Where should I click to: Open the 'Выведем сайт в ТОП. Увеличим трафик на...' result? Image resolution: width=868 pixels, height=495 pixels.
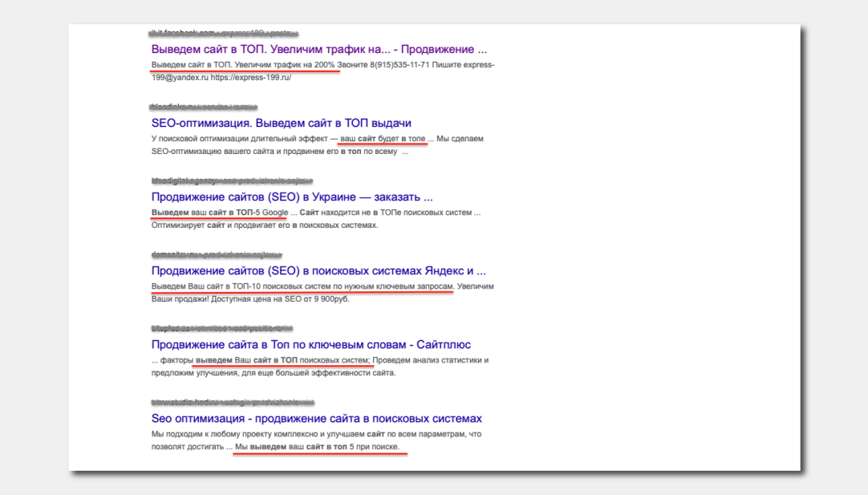click(318, 49)
